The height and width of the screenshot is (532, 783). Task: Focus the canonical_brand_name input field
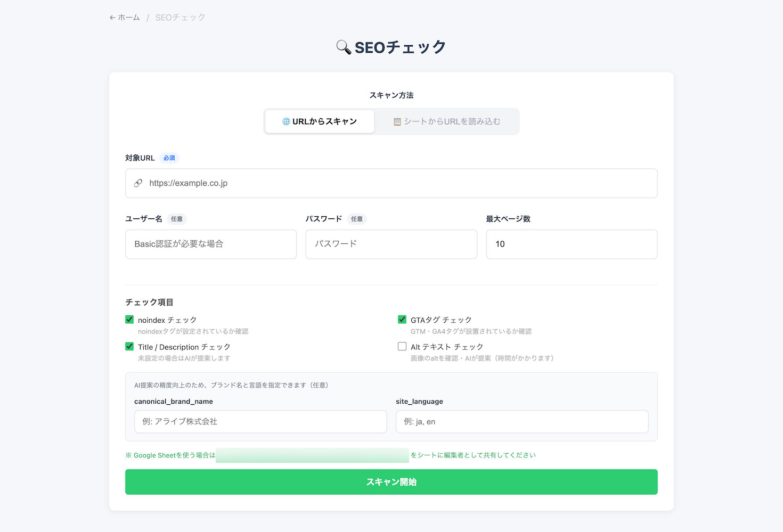(260, 422)
